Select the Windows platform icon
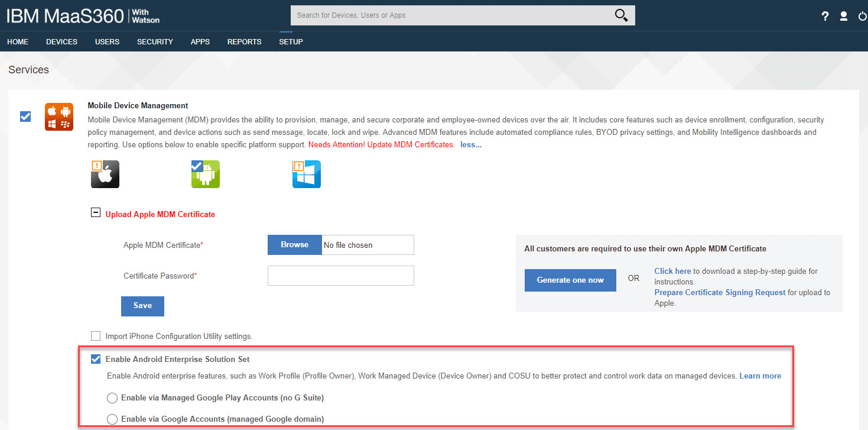868x430 pixels. pos(307,174)
